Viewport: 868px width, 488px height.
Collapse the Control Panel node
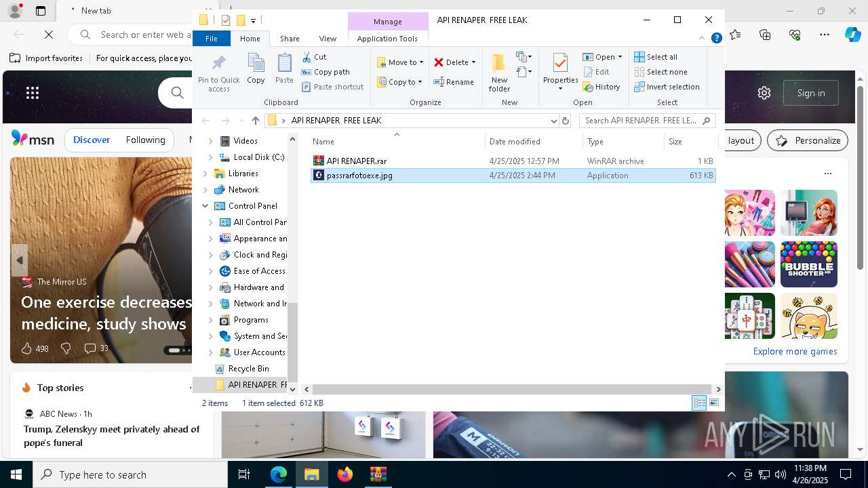[x=205, y=206]
